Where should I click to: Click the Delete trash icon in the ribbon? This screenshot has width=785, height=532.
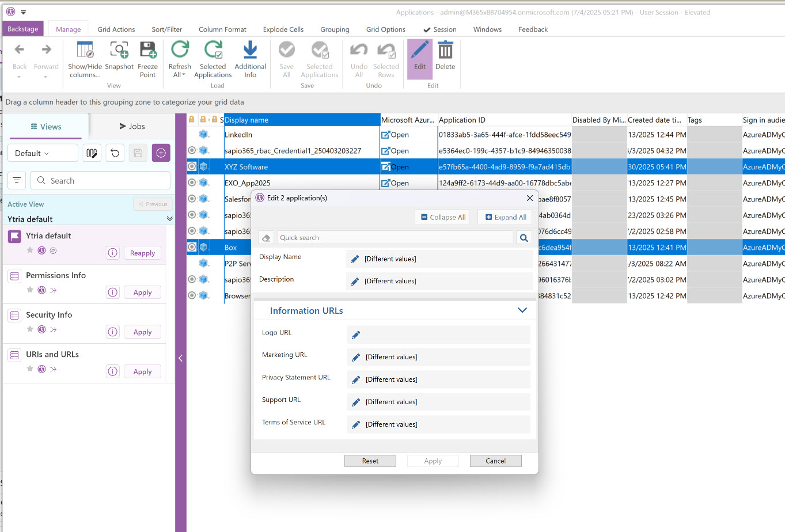(445, 51)
